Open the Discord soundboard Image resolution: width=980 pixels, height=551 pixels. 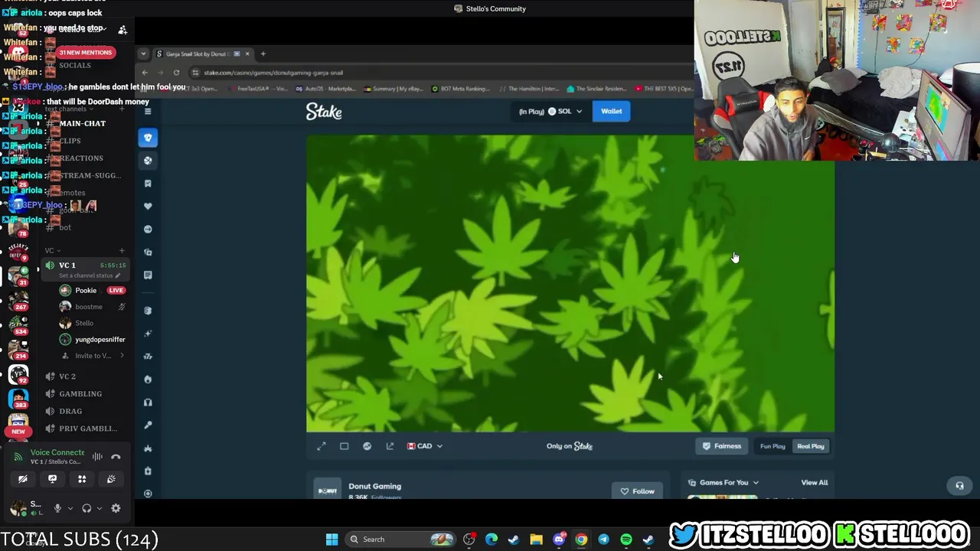[111, 479]
